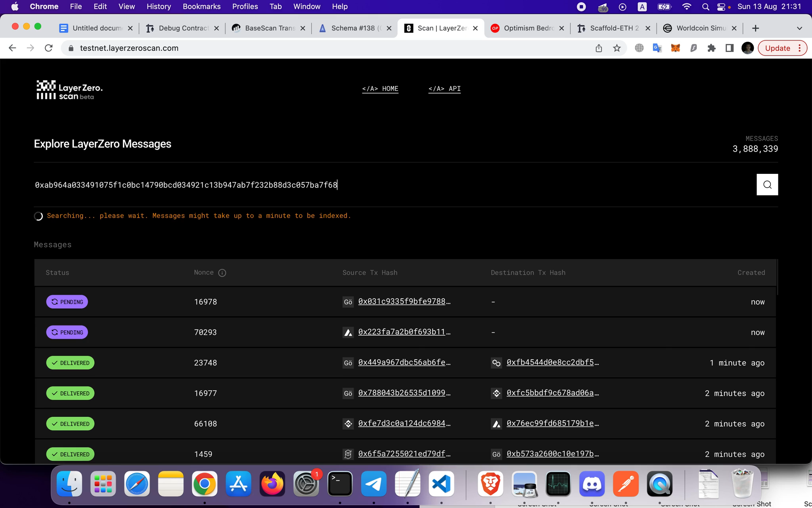Switch to the Scaffold-ETH 2 tab

coord(613,28)
